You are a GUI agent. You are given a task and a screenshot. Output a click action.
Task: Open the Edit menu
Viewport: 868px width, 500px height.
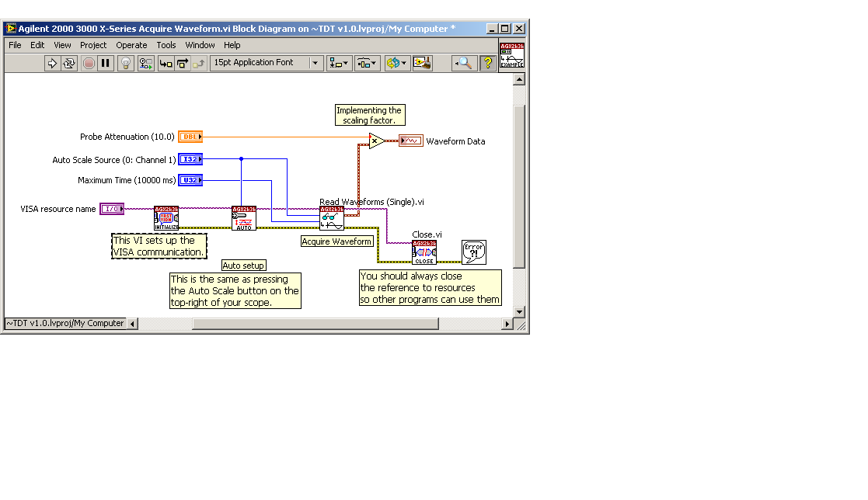(x=37, y=45)
